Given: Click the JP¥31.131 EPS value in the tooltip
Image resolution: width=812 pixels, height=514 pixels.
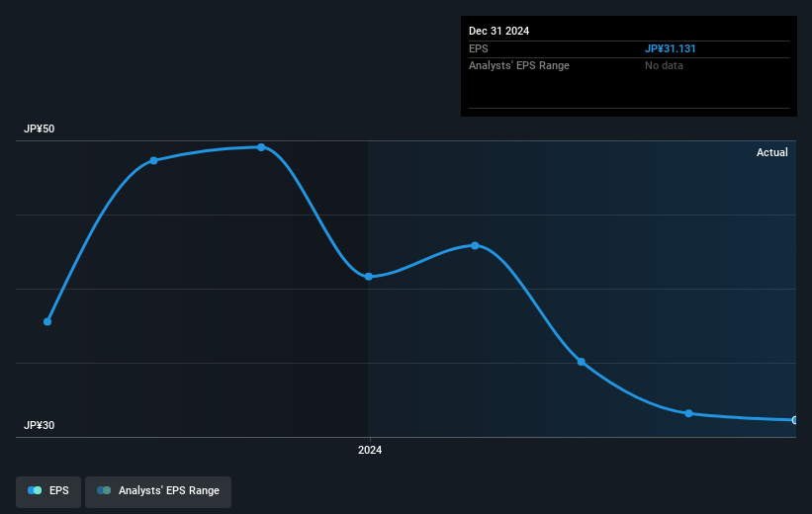Looking at the screenshot, I should (x=671, y=48).
